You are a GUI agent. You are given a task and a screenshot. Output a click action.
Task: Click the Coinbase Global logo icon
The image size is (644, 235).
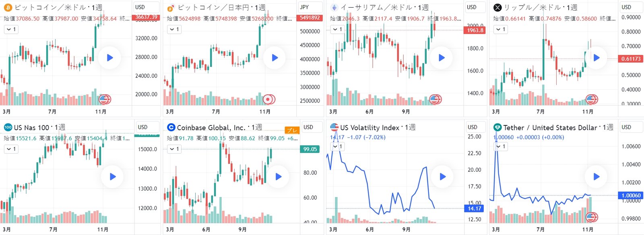pyautogui.click(x=171, y=127)
